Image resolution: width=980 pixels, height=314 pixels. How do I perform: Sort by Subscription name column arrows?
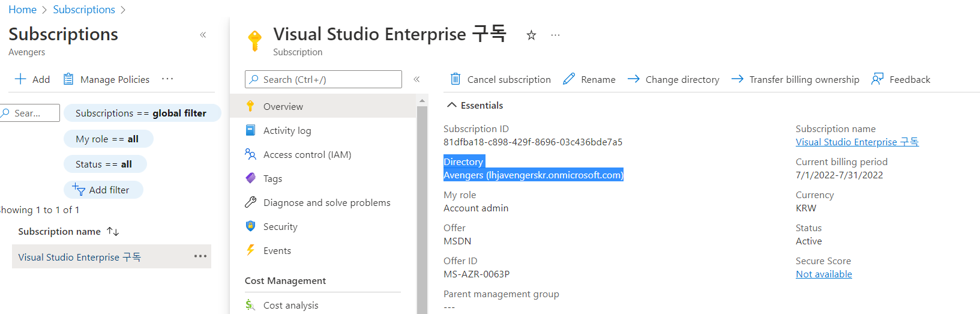tap(113, 231)
